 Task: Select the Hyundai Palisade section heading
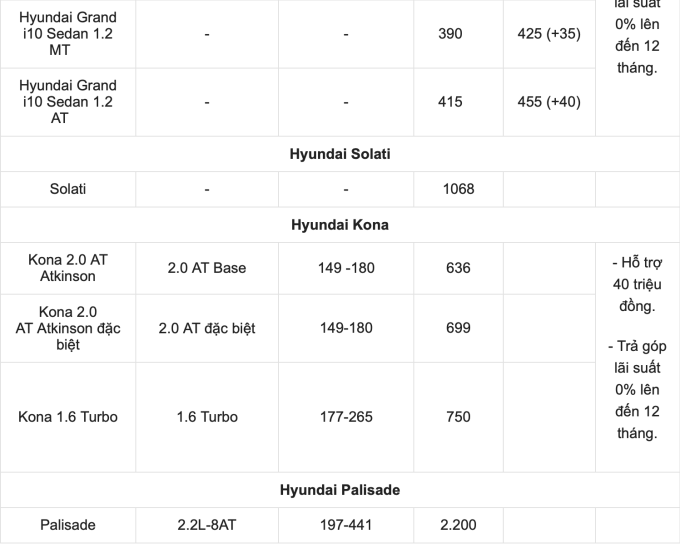point(340,490)
